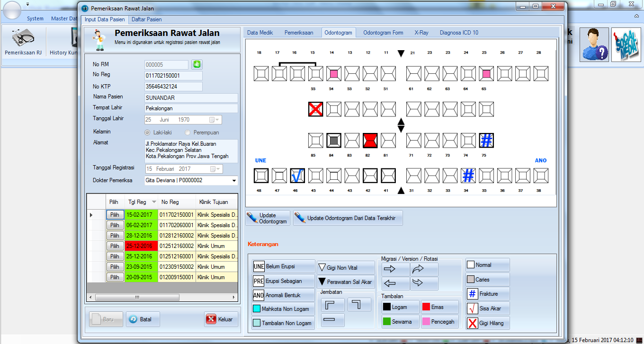Screen dimensions: 644x344
Task: Select the Laki-laki radio button
Action: pyautogui.click(x=147, y=132)
